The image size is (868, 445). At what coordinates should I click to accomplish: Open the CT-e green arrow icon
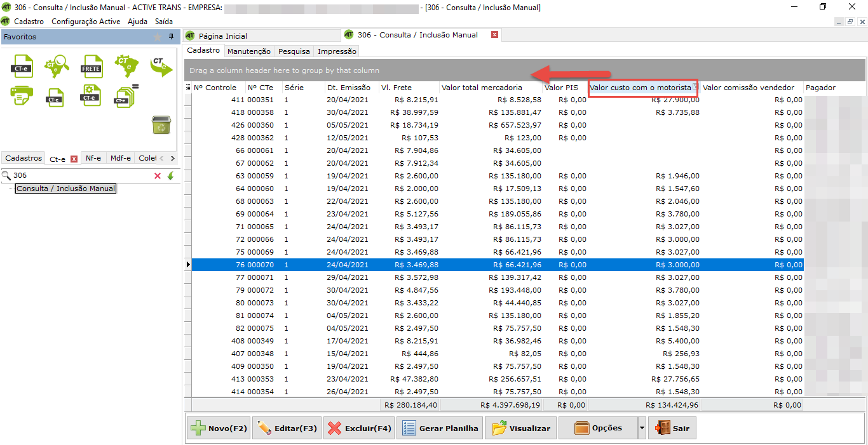[161, 66]
